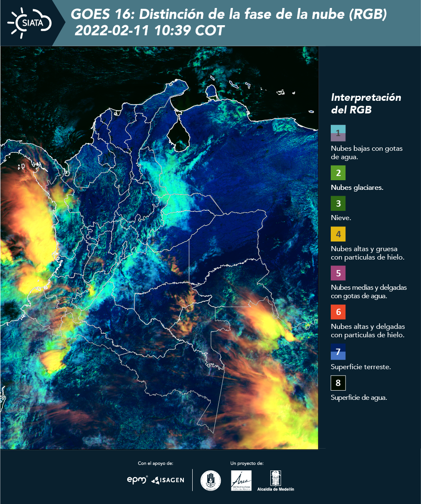Select black legend swatch 8
The width and height of the screenshot is (421, 504).
[x=338, y=383]
